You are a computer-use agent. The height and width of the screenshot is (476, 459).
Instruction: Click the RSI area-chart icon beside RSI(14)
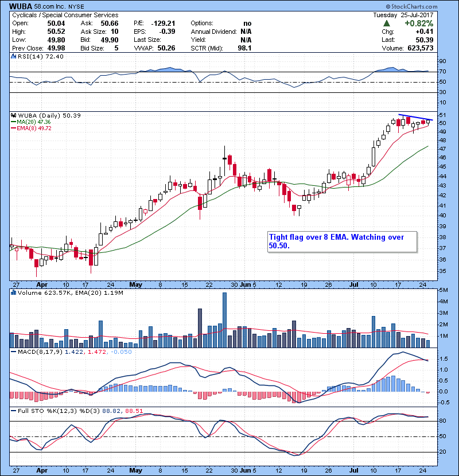pos(13,56)
